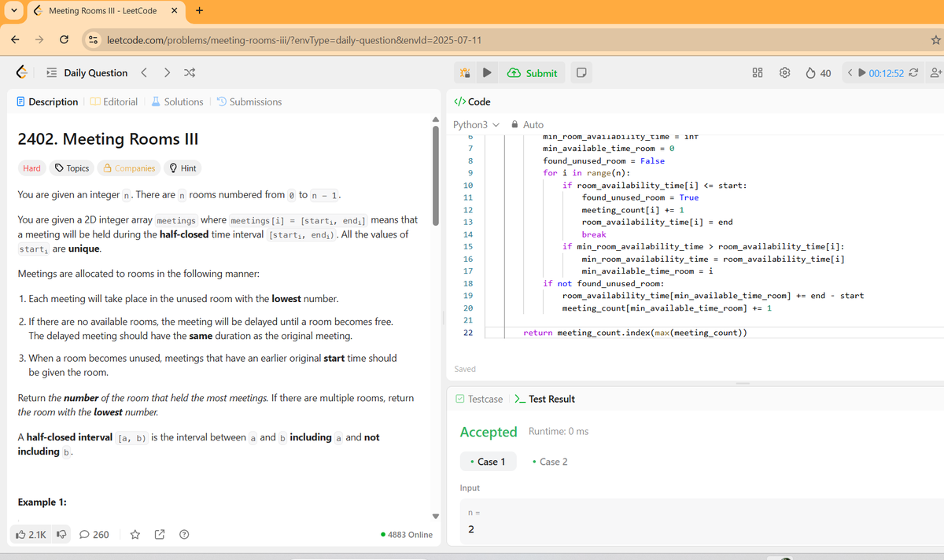Click line number 10 in the gutter
The height and width of the screenshot is (560, 944).
pos(468,185)
